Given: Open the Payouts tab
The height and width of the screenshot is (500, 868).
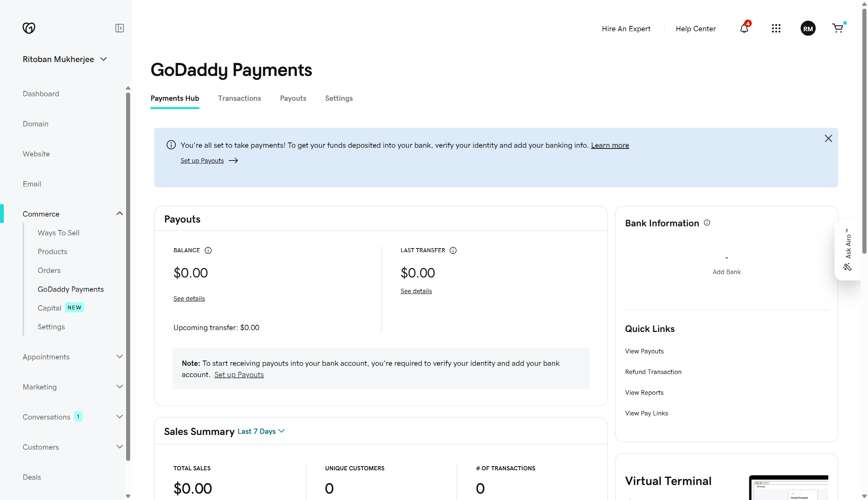Looking at the screenshot, I should (x=293, y=98).
